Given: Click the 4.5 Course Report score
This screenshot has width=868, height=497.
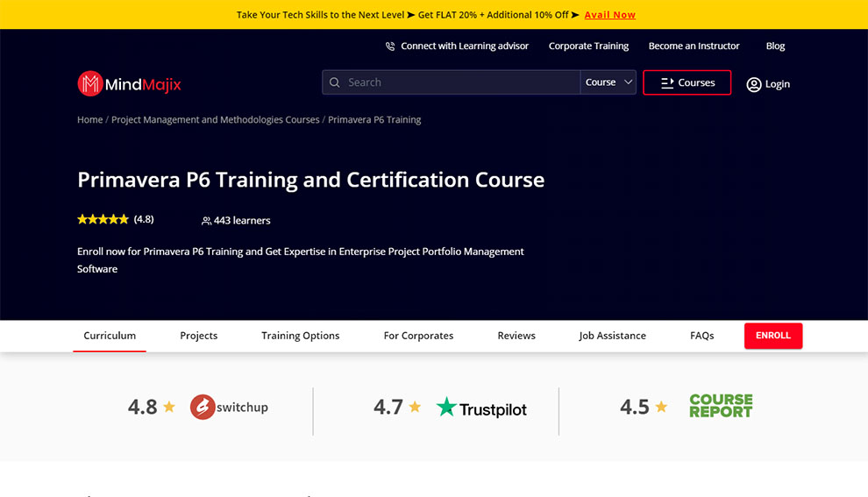Looking at the screenshot, I should point(635,407).
